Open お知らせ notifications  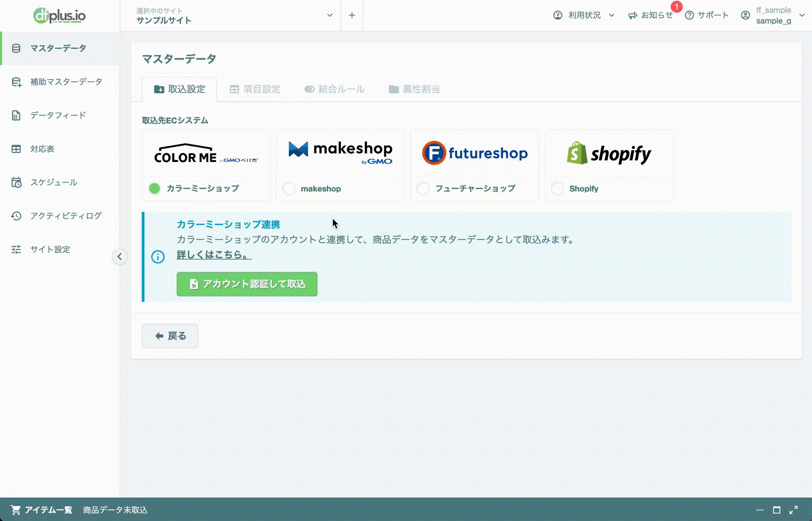pyautogui.click(x=657, y=15)
